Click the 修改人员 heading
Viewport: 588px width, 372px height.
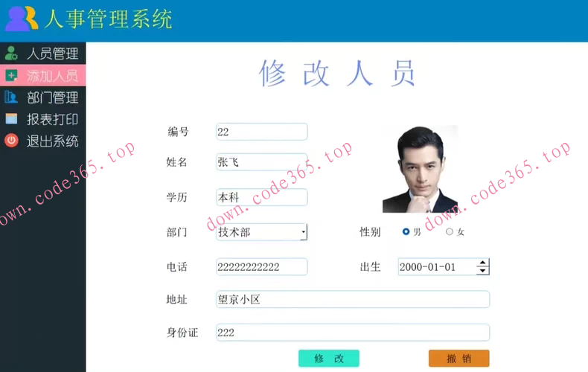coord(336,73)
